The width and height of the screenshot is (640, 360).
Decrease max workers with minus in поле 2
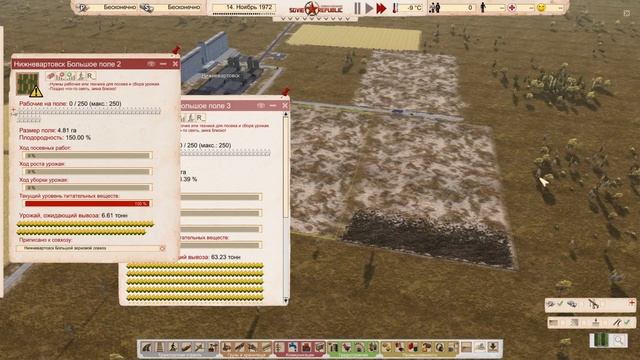(x=14, y=114)
